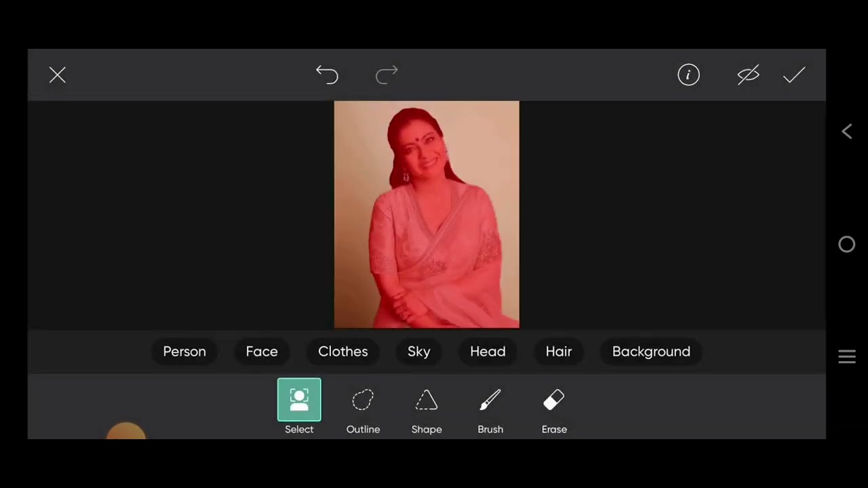Choose the Face auto-select option
The width and height of the screenshot is (868, 488).
262,351
